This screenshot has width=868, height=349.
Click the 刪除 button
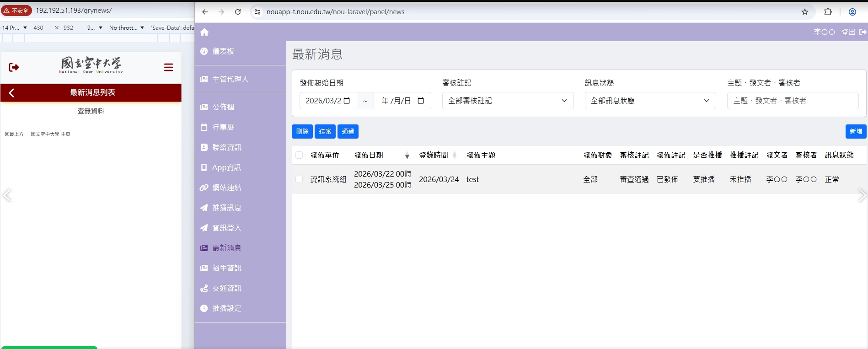pyautogui.click(x=302, y=131)
